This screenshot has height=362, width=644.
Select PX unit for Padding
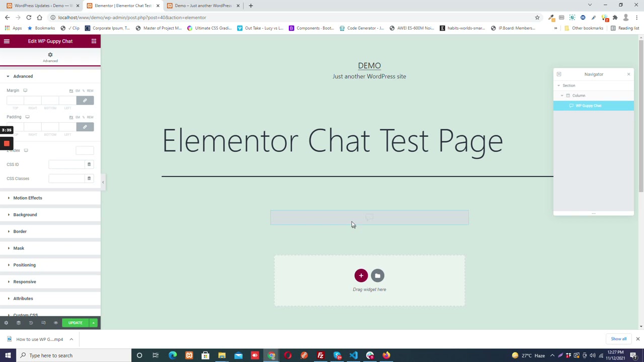coord(71,117)
